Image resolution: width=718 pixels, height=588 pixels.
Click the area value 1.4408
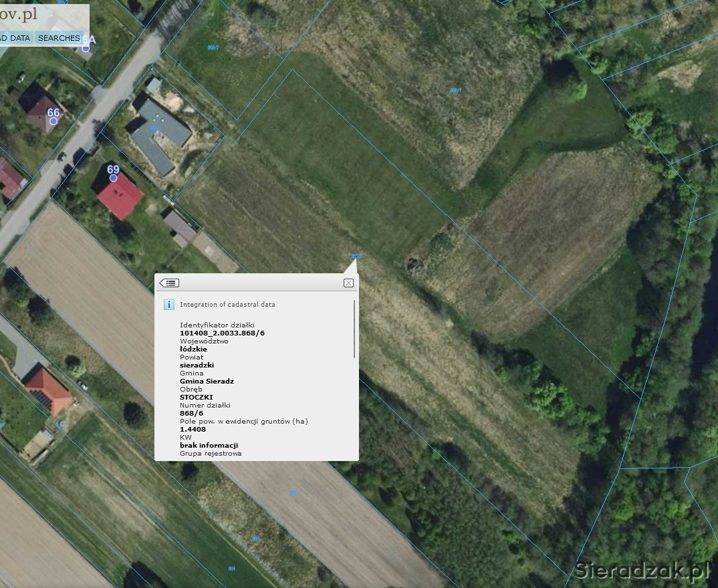pos(193,429)
